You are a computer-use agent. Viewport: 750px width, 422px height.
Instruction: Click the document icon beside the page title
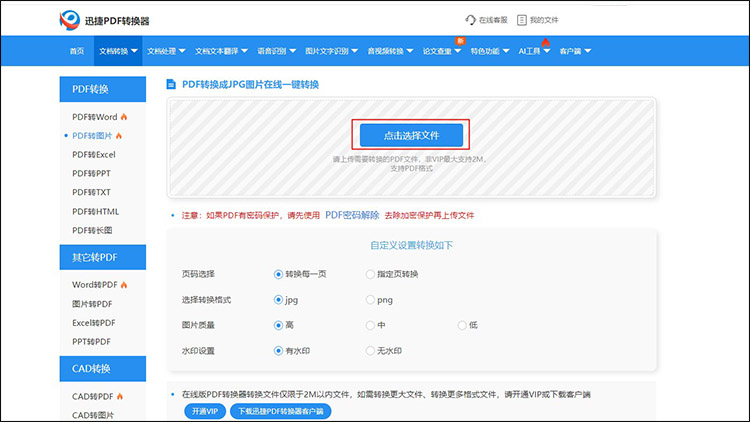coord(171,84)
